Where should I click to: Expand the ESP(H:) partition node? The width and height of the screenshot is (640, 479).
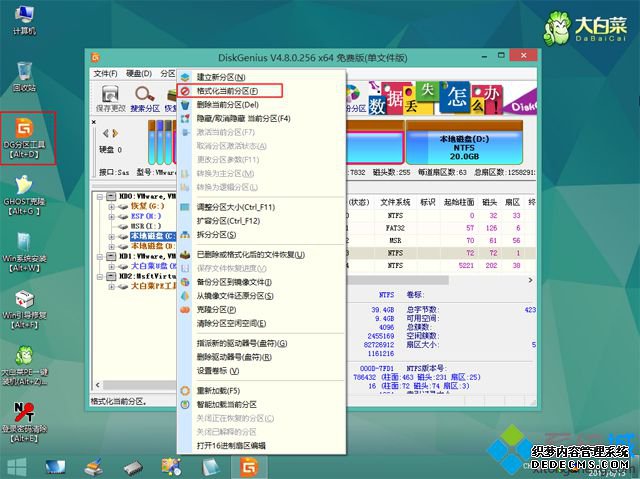(111, 216)
